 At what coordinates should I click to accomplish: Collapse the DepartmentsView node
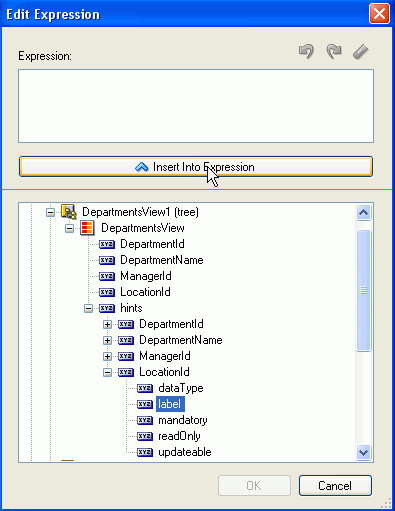(69, 228)
